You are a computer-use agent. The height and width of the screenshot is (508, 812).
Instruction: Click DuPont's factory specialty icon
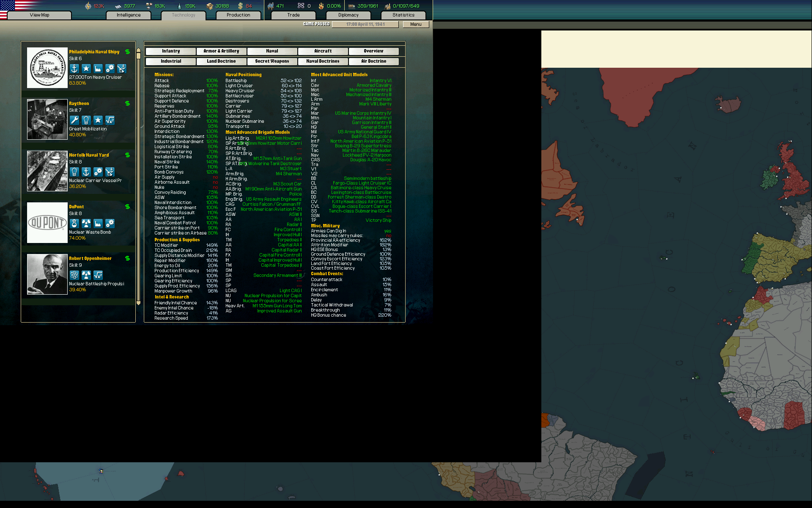pyautogui.click(x=98, y=224)
